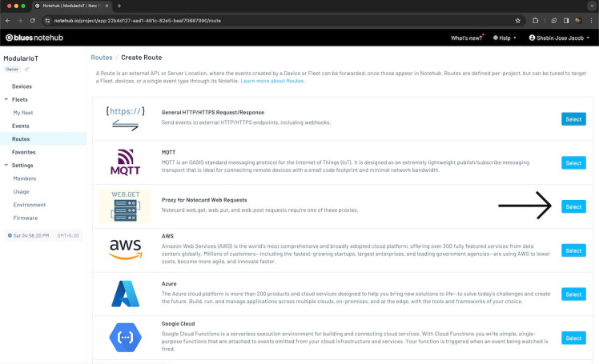The height and width of the screenshot is (364, 599).
Task: Close the Notehub browser tab
Action: coord(107,6)
